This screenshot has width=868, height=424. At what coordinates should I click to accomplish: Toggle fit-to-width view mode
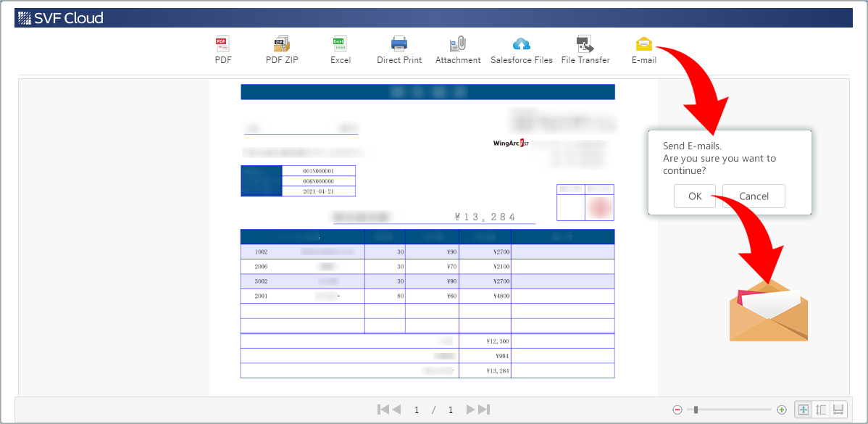tap(838, 410)
